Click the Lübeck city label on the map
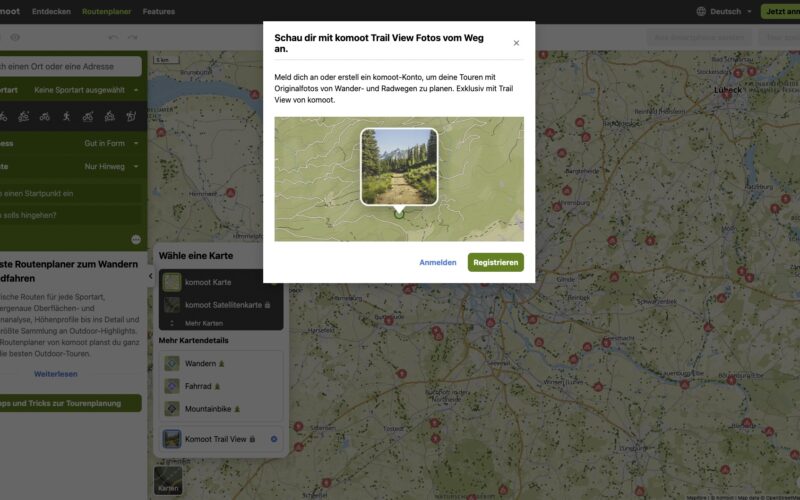The image size is (800, 500). click(x=728, y=90)
